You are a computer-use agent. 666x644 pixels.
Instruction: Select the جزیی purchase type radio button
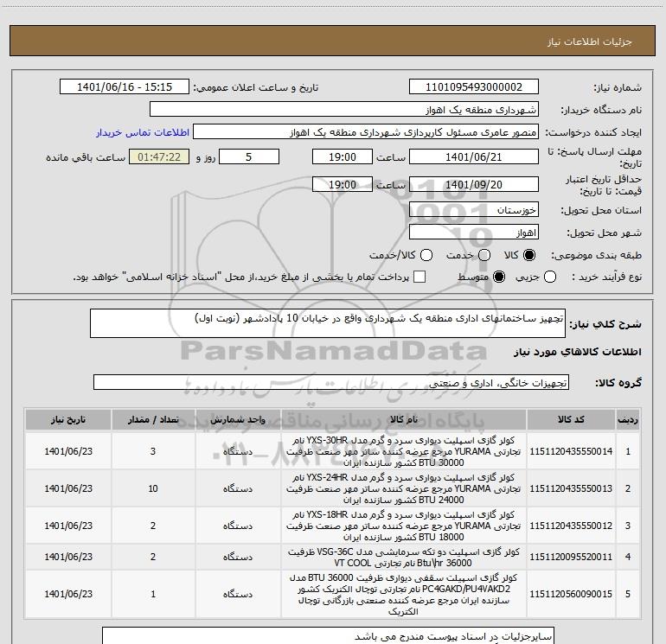549,277
